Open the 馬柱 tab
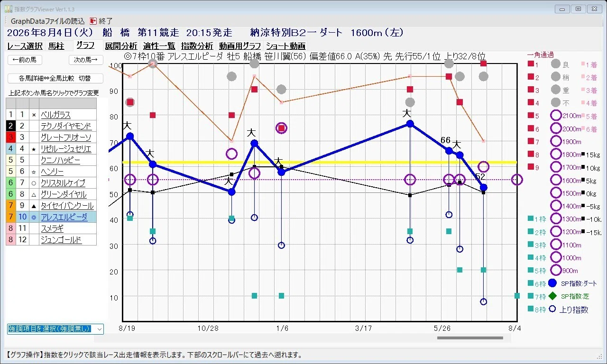This screenshot has height=364, width=607. coord(56,46)
